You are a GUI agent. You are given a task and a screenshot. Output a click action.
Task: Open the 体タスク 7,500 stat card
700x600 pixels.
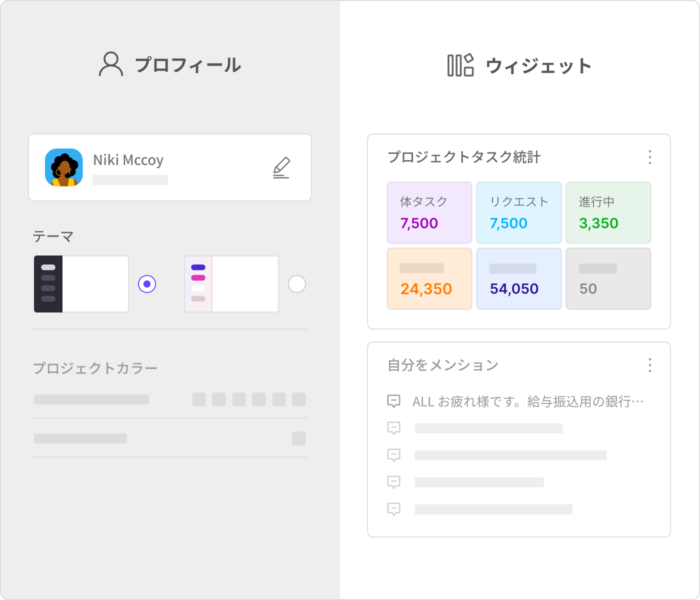click(429, 212)
